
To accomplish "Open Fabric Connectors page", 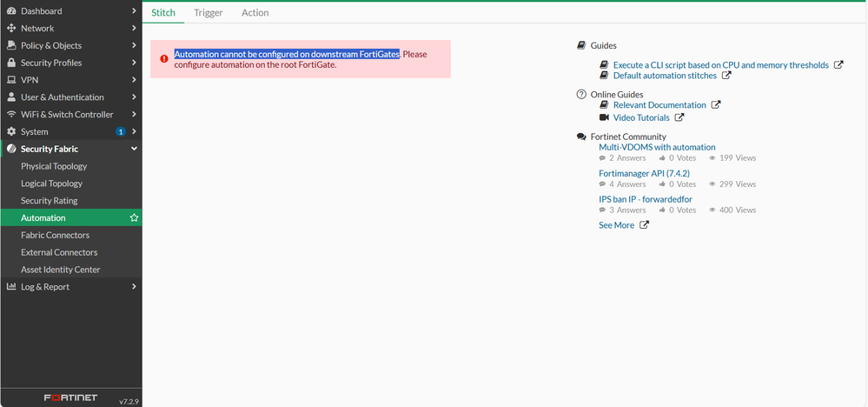I will point(55,235).
